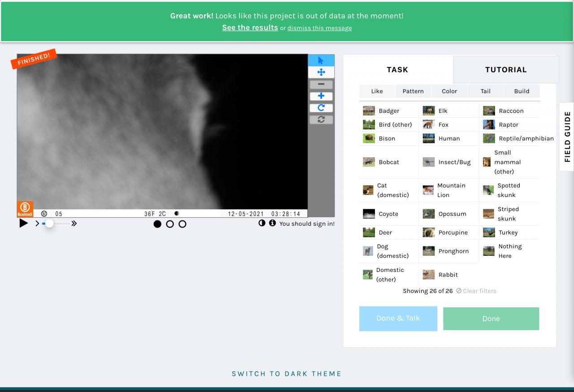Choose Mountain Lion option
Viewport: 574px width, 392px height.
click(449, 190)
